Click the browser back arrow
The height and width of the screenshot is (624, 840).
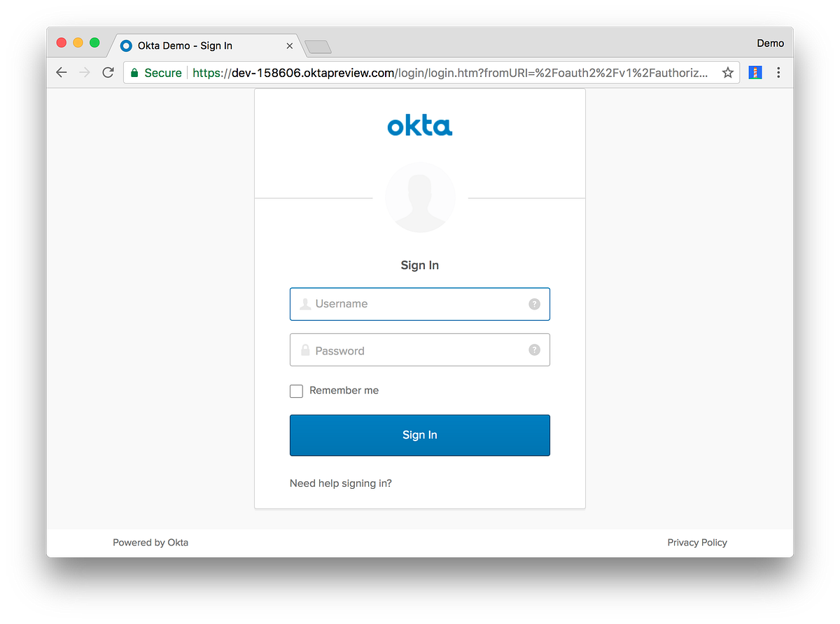coord(62,73)
